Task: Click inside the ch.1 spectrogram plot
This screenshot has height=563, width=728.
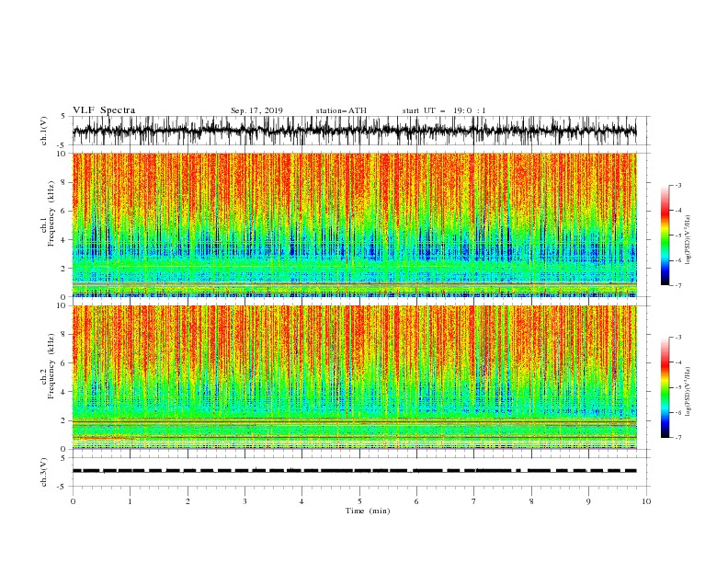Action: [x=354, y=224]
